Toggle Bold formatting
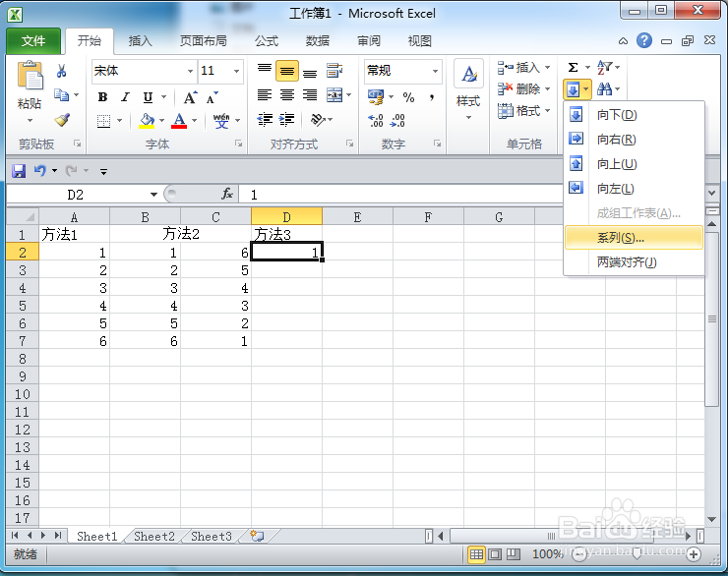Screen dimensions: 728x576 [103, 97]
